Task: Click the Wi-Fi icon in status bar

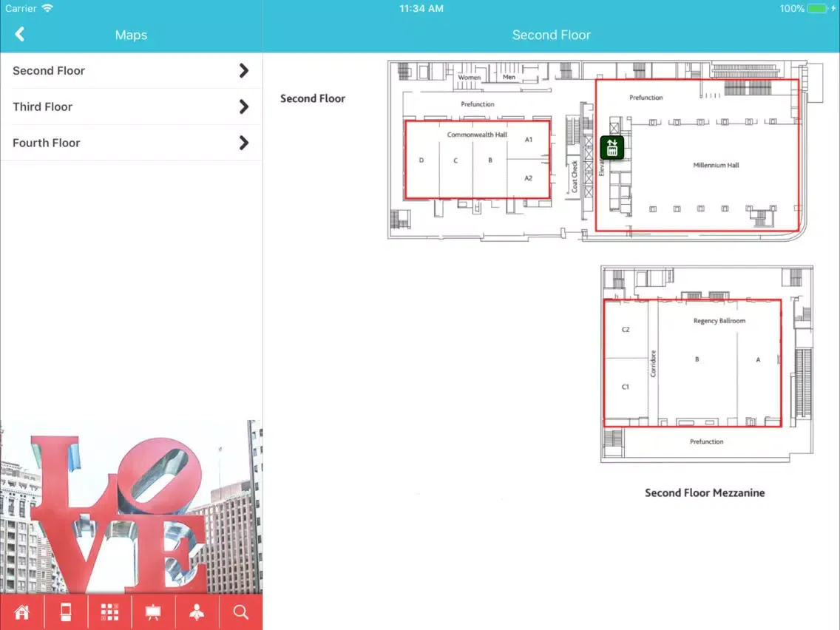Action: tap(47, 8)
